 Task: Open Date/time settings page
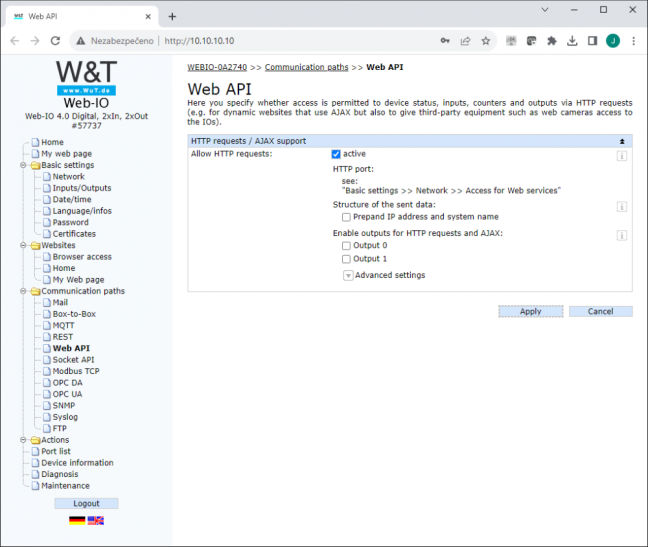tap(72, 200)
